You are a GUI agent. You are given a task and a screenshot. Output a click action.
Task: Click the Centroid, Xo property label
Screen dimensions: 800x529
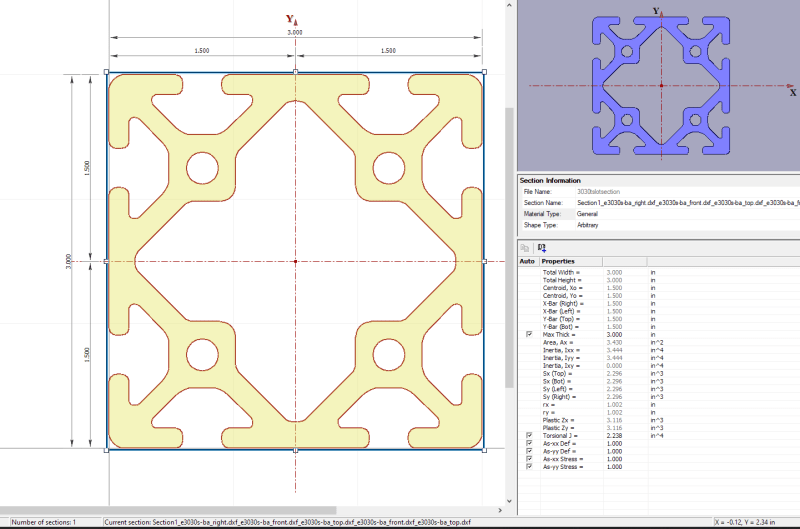click(x=562, y=288)
